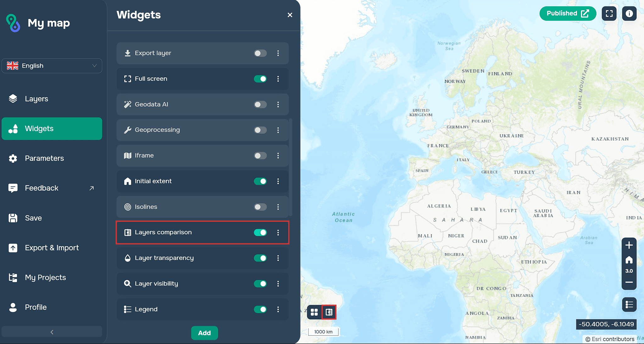Open the legend icon on the map

click(x=629, y=304)
